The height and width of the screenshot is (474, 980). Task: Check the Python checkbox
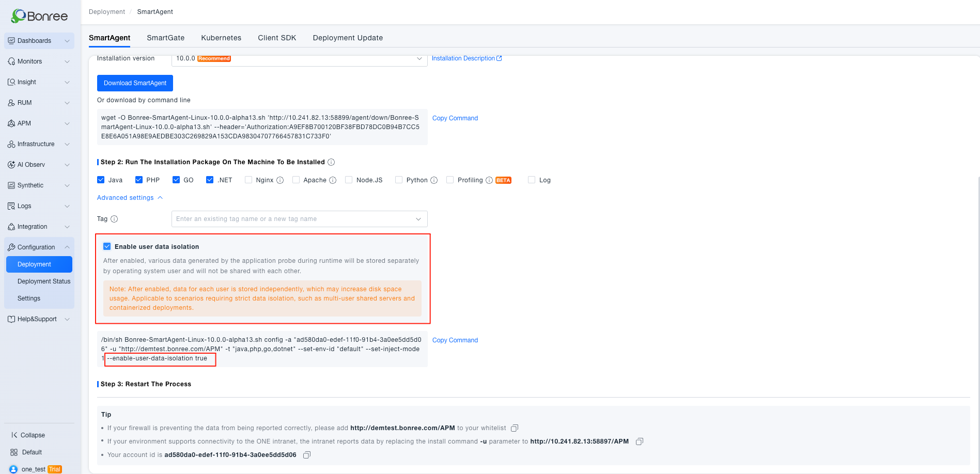(x=399, y=180)
